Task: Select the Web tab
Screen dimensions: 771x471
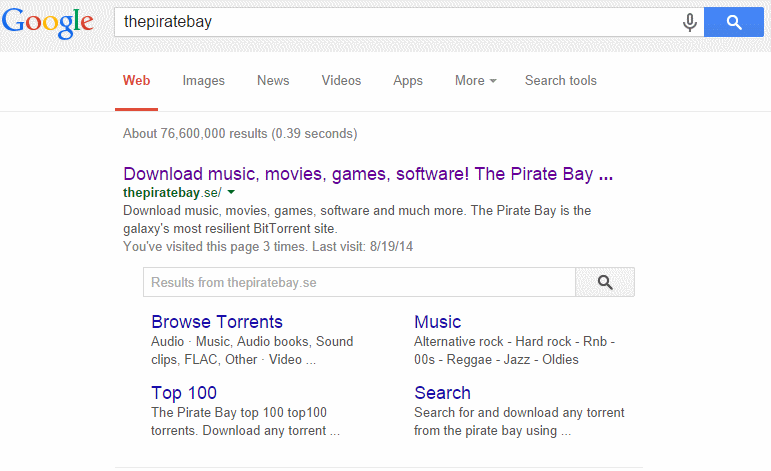Action: pos(136,81)
